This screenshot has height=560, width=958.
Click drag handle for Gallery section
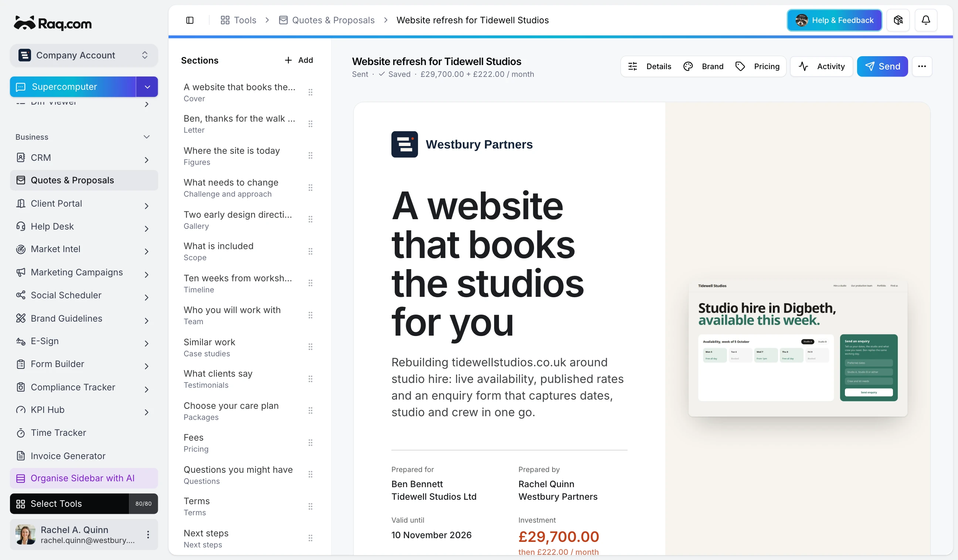pos(310,220)
